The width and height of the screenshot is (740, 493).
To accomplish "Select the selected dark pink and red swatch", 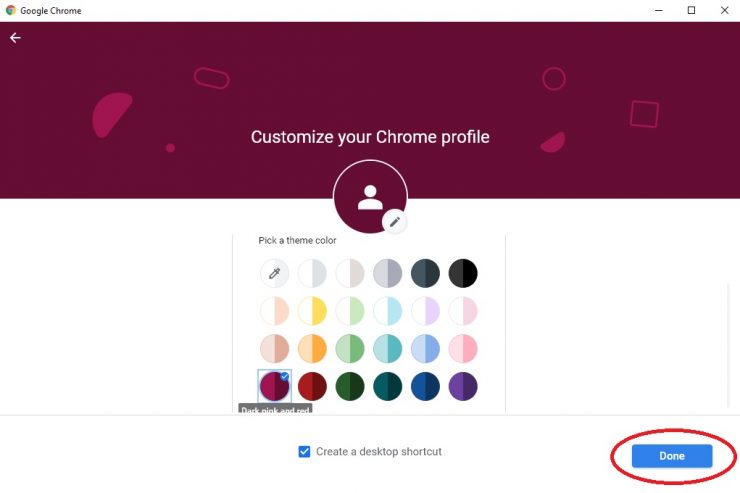I will coord(274,386).
